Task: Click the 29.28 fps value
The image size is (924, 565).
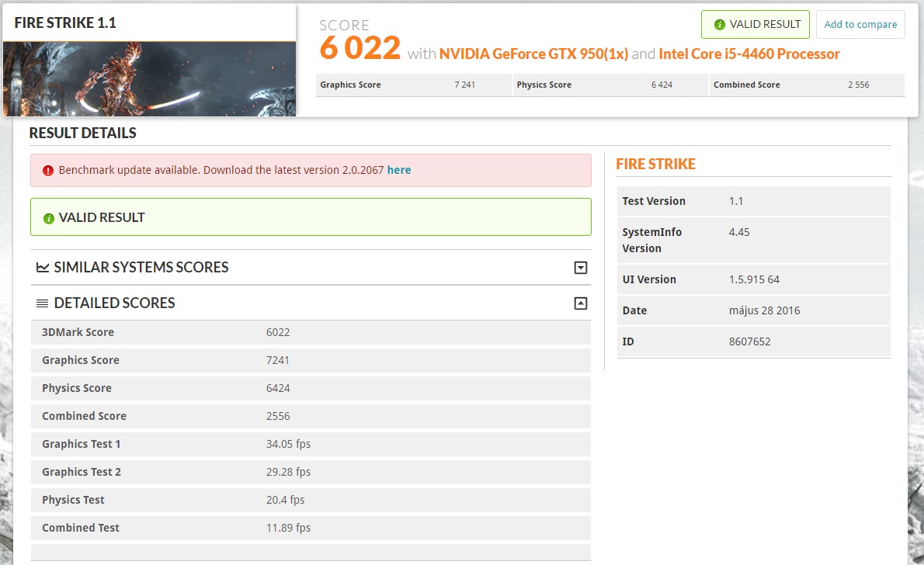Action: [288, 472]
